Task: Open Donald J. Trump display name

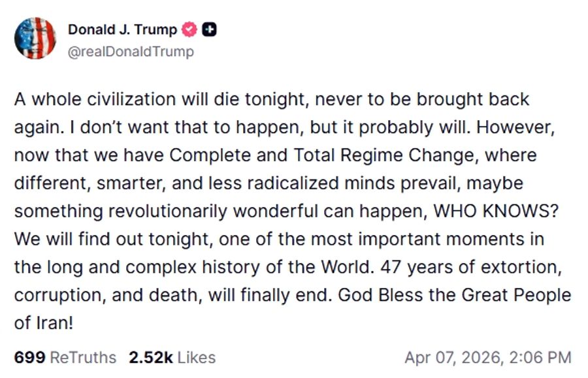Action: click(x=122, y=29)
